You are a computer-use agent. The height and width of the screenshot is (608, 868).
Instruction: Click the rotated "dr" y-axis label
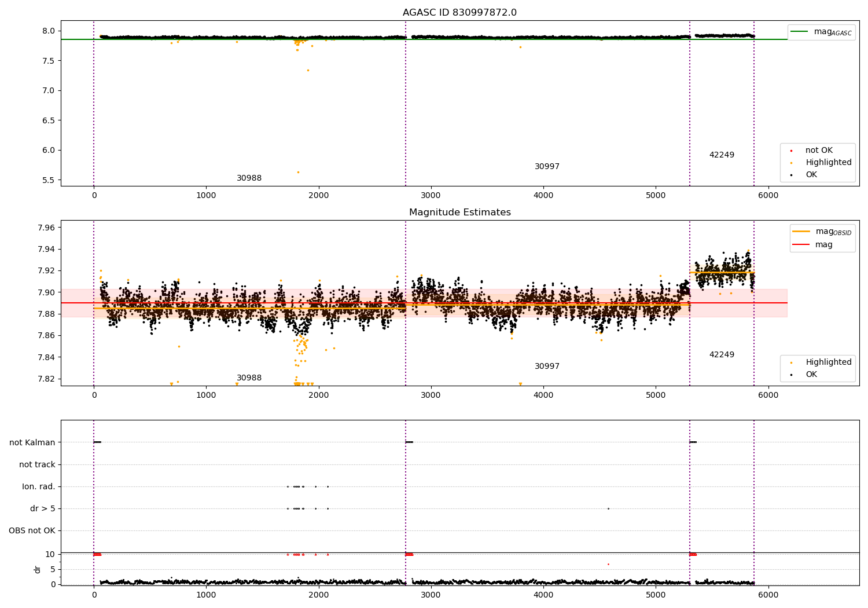click(38, 570)
